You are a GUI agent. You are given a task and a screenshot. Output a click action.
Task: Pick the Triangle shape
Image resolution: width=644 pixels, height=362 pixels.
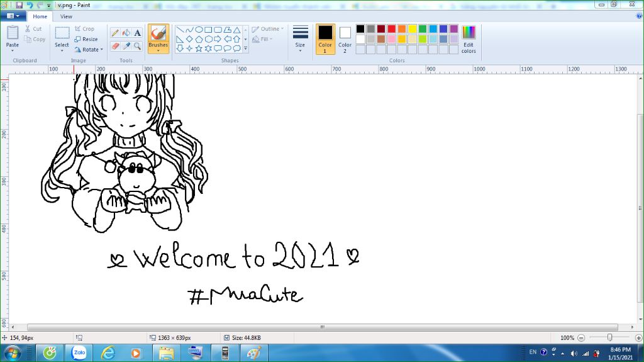(x=236, y=30)
